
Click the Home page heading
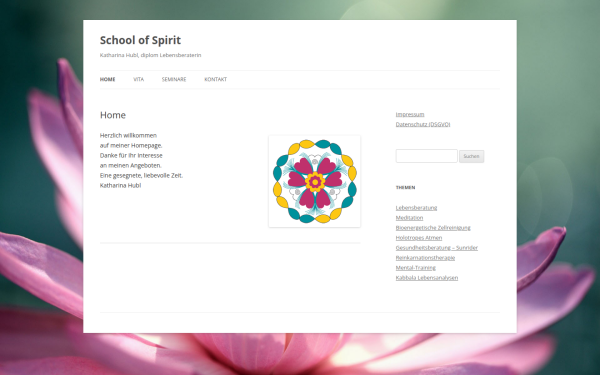point(113,115)
